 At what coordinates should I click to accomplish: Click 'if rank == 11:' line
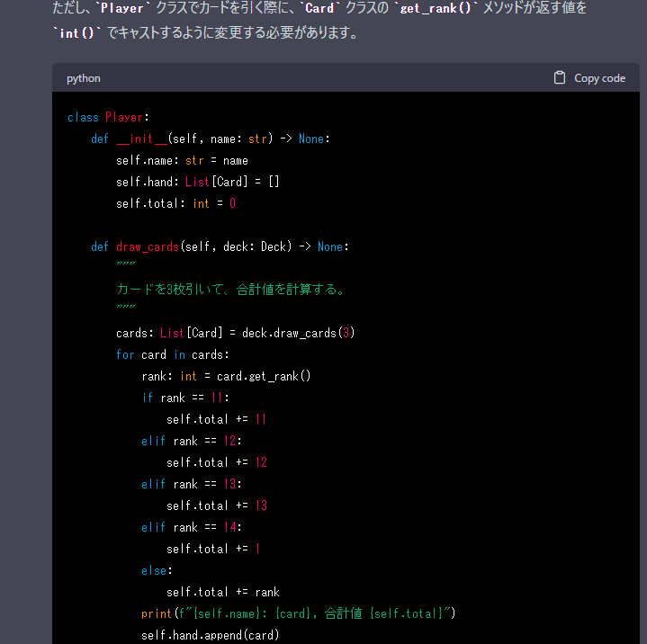(x=185, y=398)
